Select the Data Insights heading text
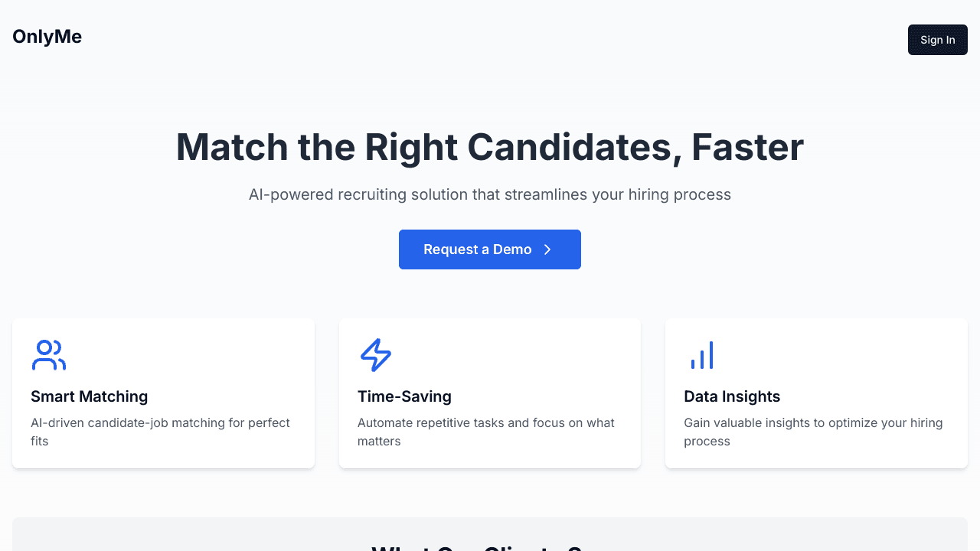The width and height of the screenshot is (980, 551). [732, 396]
